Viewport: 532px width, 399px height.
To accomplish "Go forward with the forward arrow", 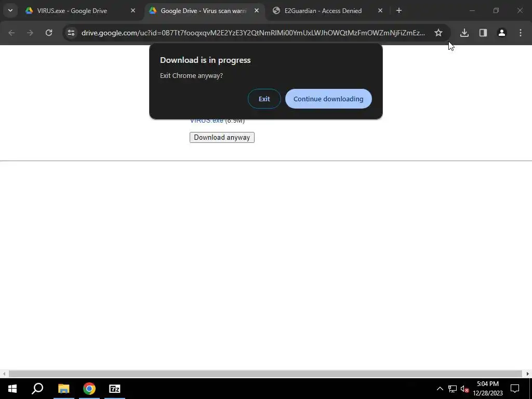I will [30, 33].
